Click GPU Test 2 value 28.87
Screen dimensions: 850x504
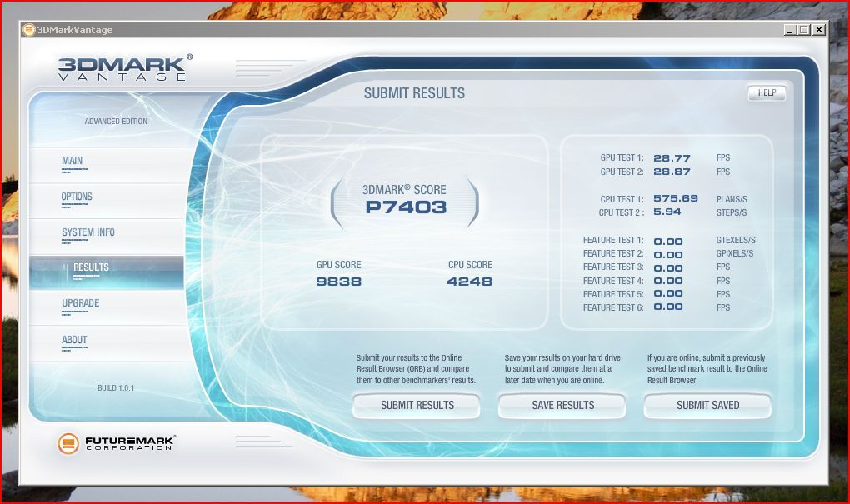(672, 172)
